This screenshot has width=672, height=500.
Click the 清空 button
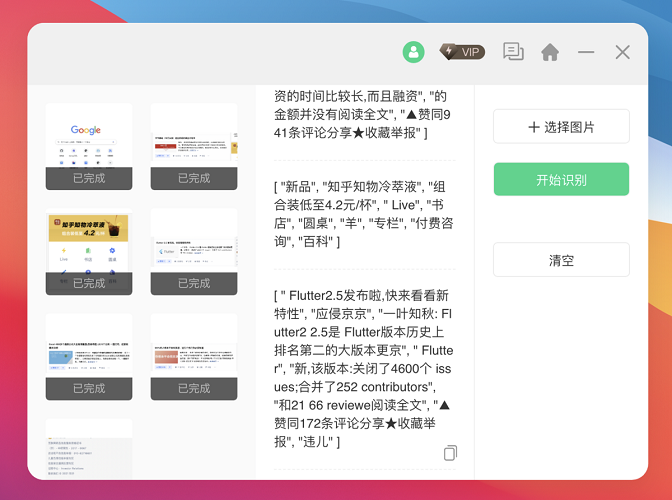click(x=561, y=260)
